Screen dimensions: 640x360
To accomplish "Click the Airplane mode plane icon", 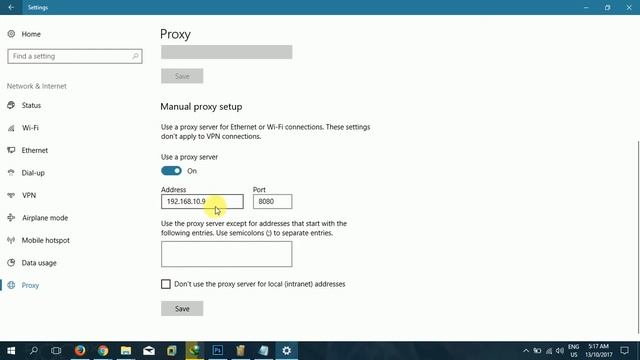I will point(11,218).
